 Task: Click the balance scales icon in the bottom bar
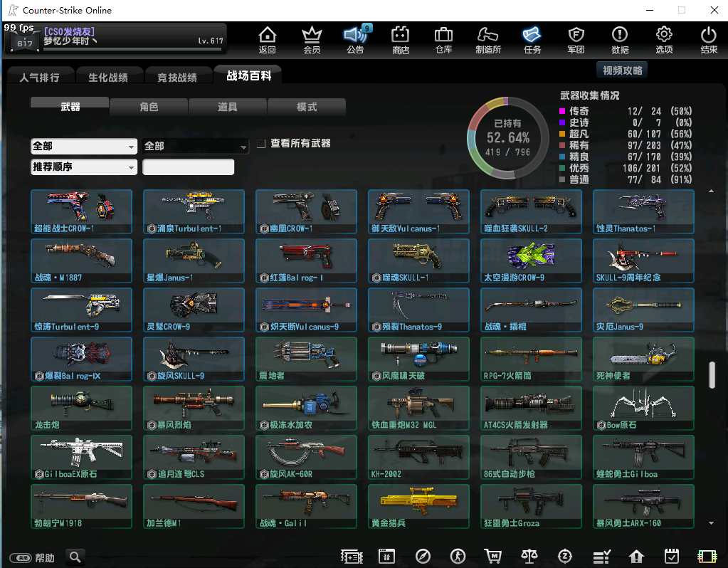click(529, 556)
